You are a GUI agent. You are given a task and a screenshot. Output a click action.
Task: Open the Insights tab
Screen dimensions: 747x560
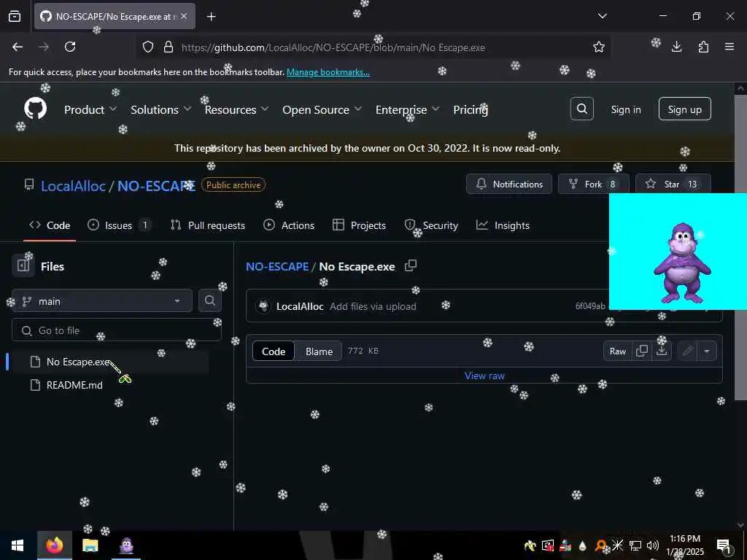(x=503, y=225)
